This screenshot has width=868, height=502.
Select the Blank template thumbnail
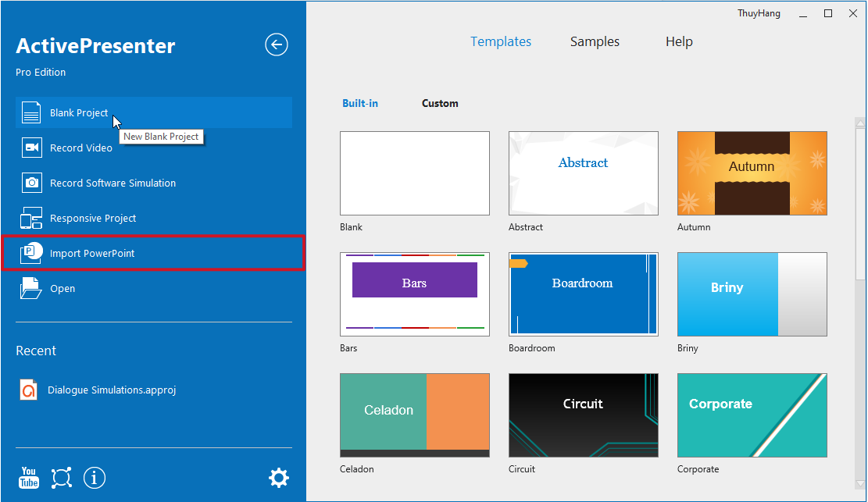coord(415,173)
